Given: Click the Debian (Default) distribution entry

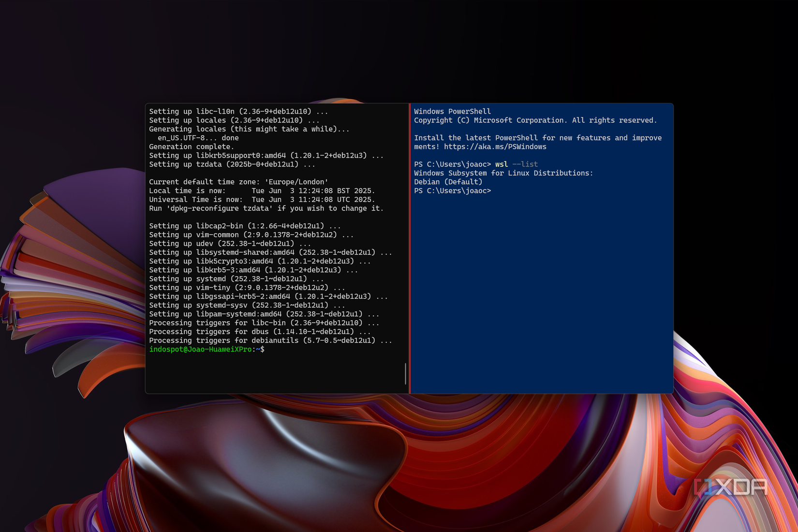Looking at the screenshot, I should tap(447, 181).
